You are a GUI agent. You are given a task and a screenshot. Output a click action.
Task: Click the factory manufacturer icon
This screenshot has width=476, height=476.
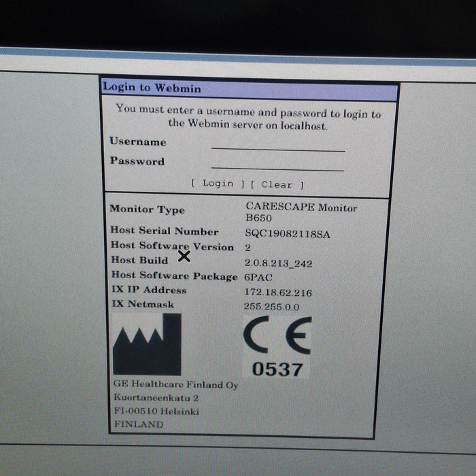click(147, 346)
